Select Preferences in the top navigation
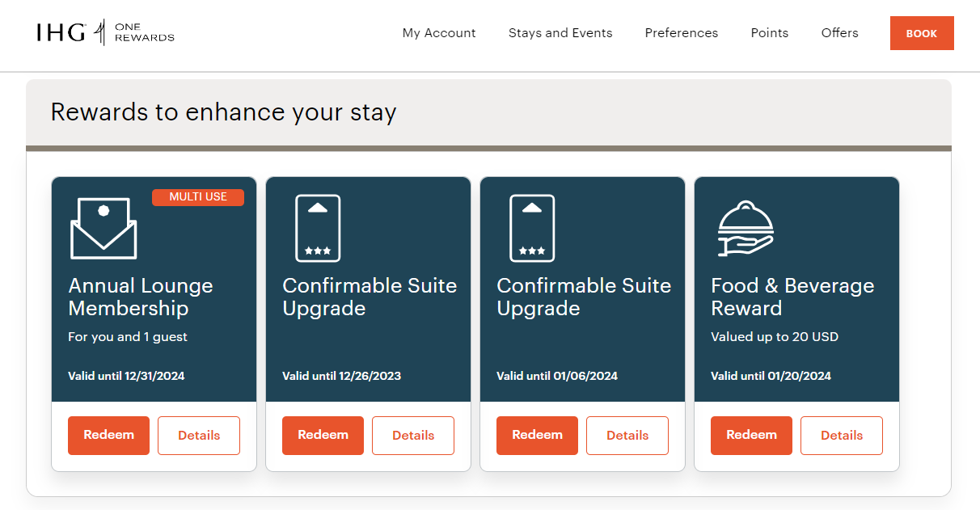980x510 pixels. pyautogui.click(x=682, y=33)
